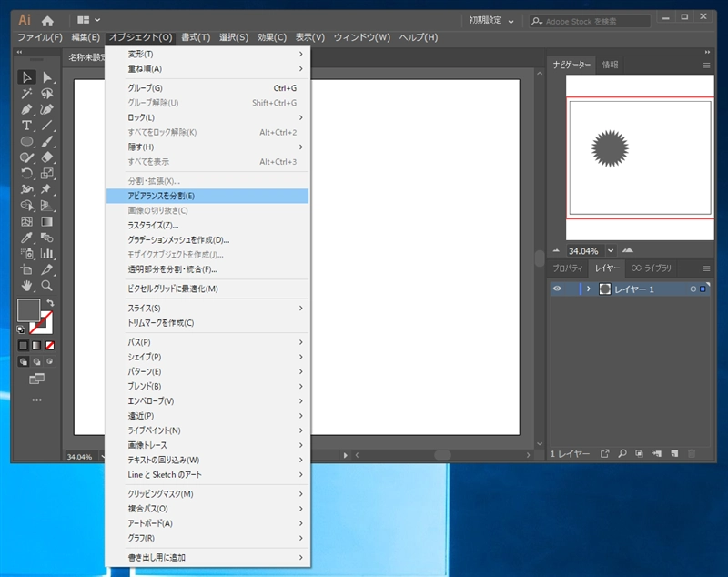Screen dimensions: 728x577
Task: Select the Hand tool
Action: (x=26, y=286)
